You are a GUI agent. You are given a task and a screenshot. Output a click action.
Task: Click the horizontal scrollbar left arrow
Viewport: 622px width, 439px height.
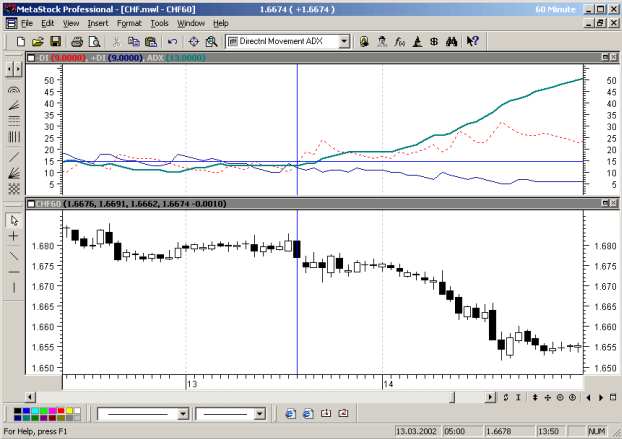click(x=30, y=397)
